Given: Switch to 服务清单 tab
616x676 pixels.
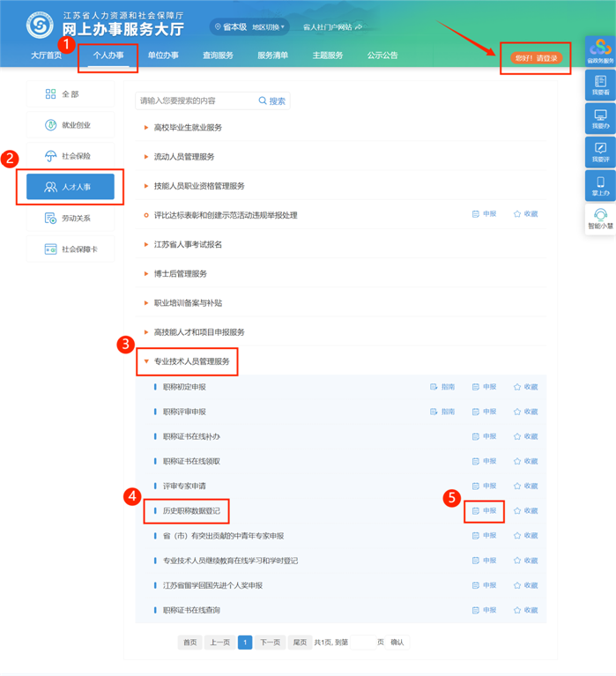Looking at the screenshot, I should pos(273,56).
